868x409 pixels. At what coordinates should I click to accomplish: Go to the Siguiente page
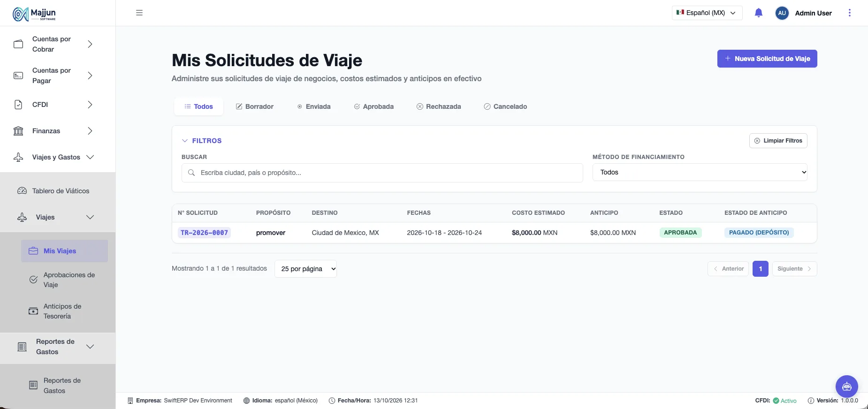(x=794, y=269)
